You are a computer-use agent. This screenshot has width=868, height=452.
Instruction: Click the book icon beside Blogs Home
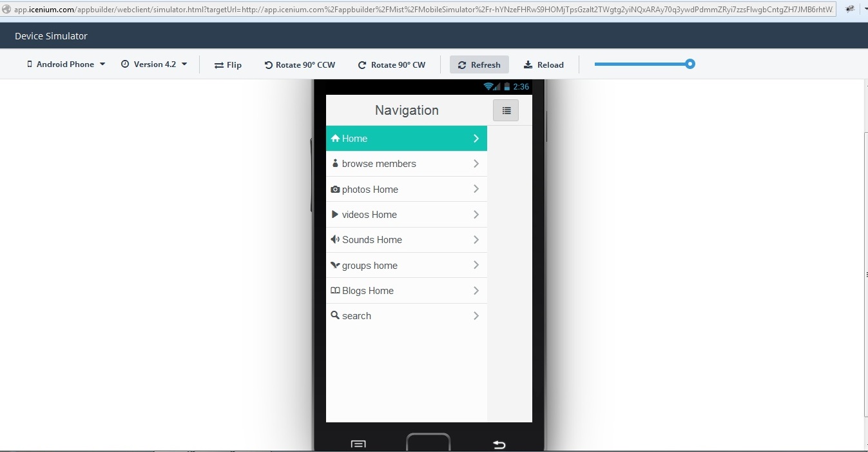coord(335,291)
